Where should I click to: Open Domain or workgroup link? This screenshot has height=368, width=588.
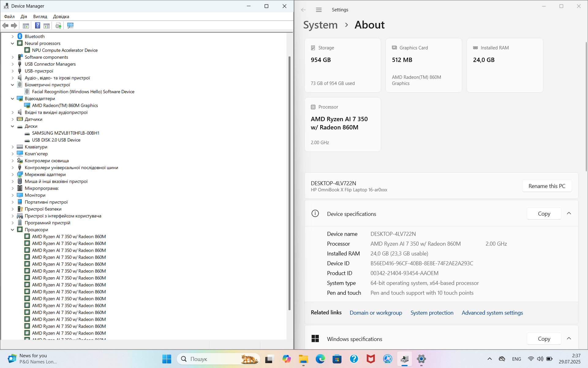376,313
